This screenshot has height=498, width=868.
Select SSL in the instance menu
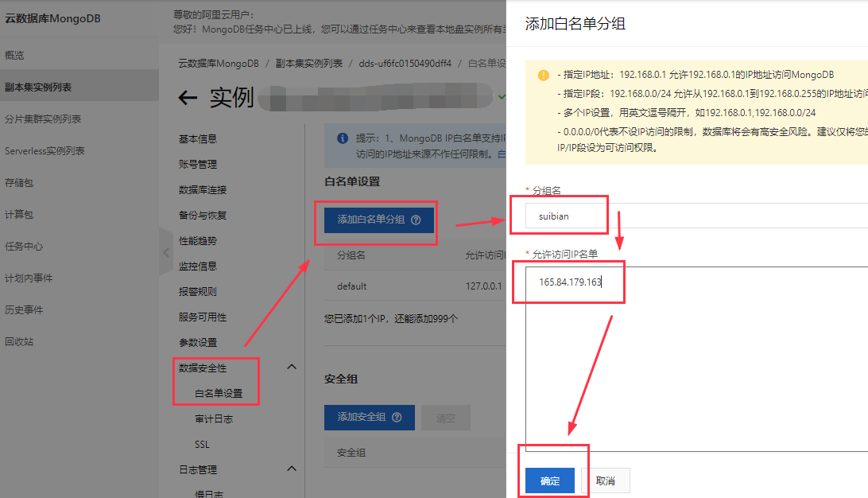pyautogui.click(x=202, y=444)
